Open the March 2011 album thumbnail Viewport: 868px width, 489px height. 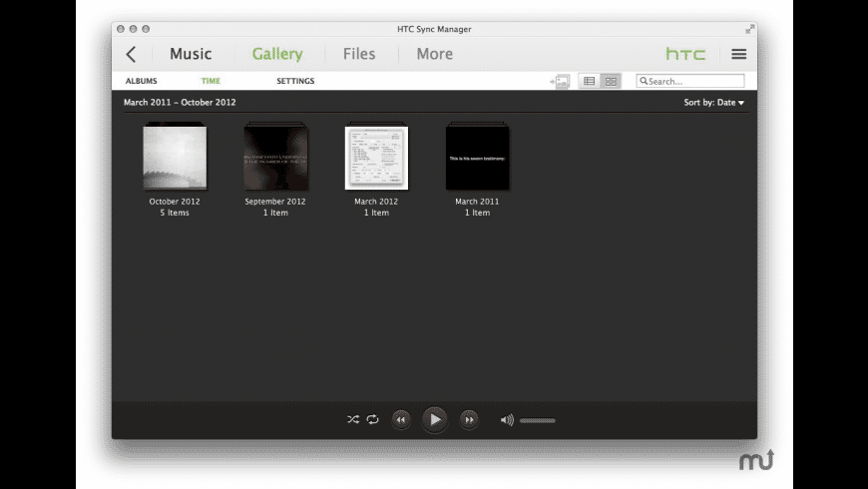pyautogui.click(x=477, y=158)
